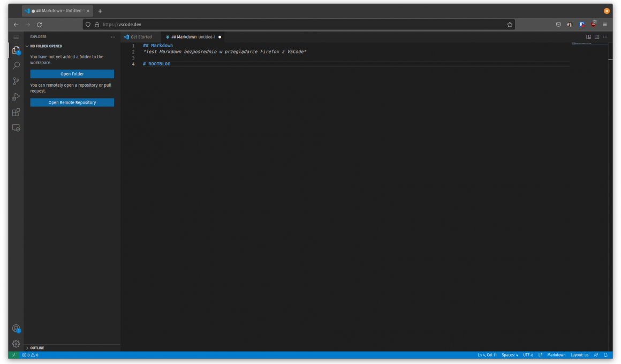This screenshot has height=364, width=621.
Task: Switch to the Get Started tab
Action: click(141, 37)
